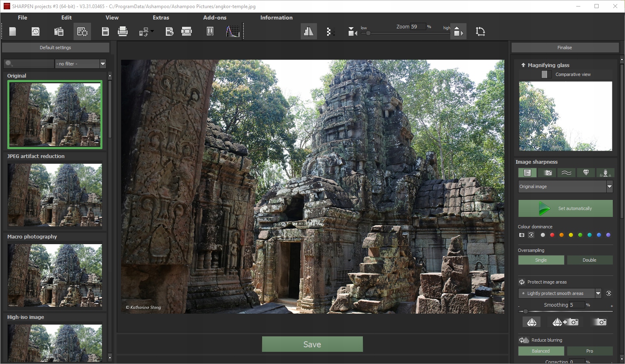Click the floppy disk save icon in toolbar

(x=105, y=32)
